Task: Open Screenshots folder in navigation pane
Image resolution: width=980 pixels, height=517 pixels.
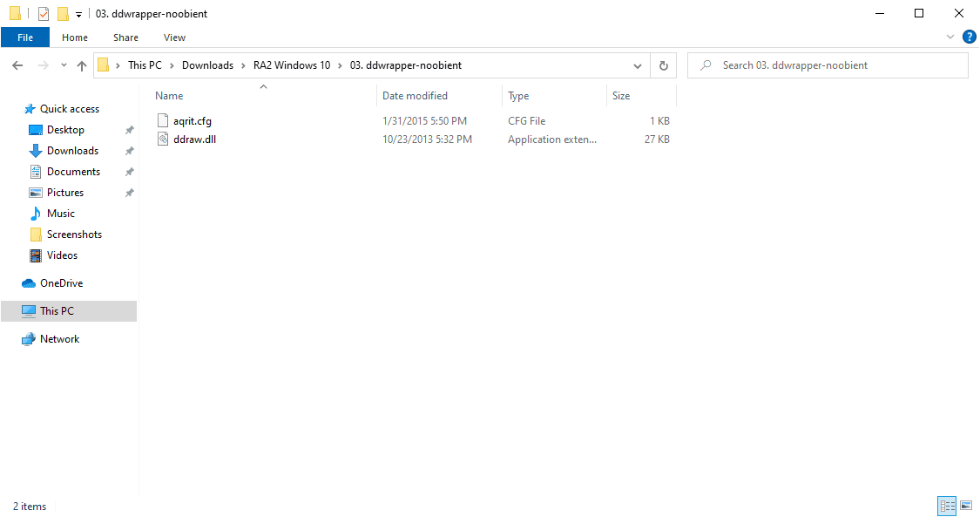Action: (74, 235)
